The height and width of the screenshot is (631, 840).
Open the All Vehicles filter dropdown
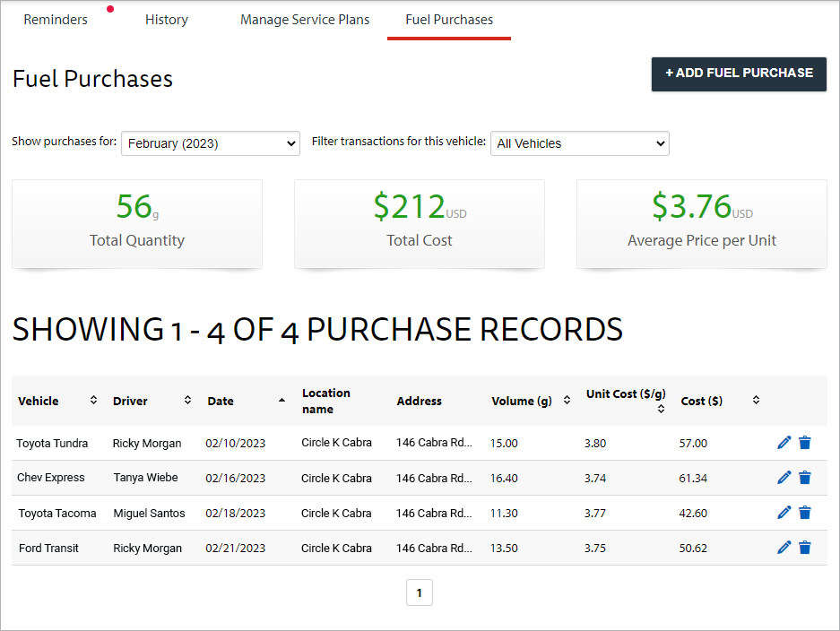tap(579, 143)
